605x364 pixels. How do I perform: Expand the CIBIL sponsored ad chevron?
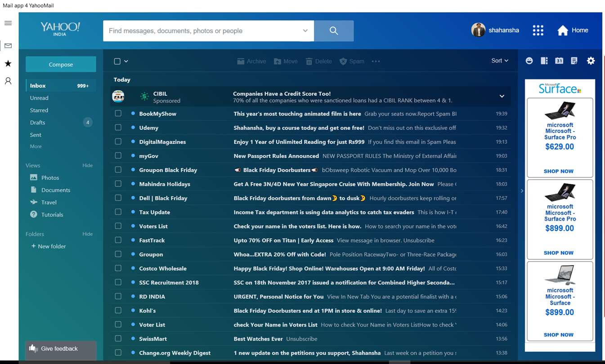pyautogui.click(x=502, y=96)
